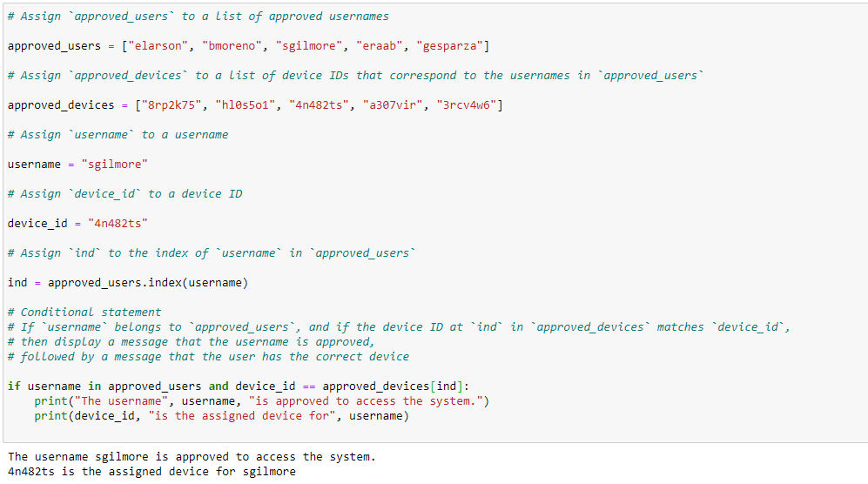Click the 'and' keyword in the if statement
The width and height of the screenshot is (868, 484).
[219, 386]
